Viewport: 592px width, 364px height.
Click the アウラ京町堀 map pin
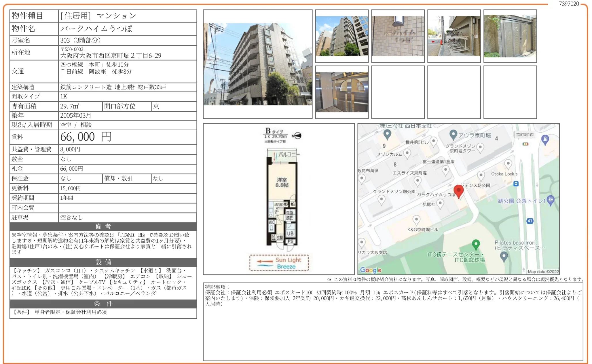click(453, 134)
